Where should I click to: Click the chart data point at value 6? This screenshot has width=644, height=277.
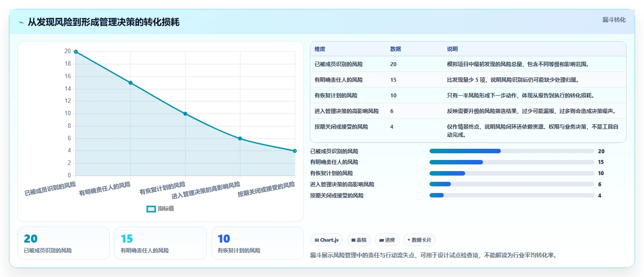[240, 138]
